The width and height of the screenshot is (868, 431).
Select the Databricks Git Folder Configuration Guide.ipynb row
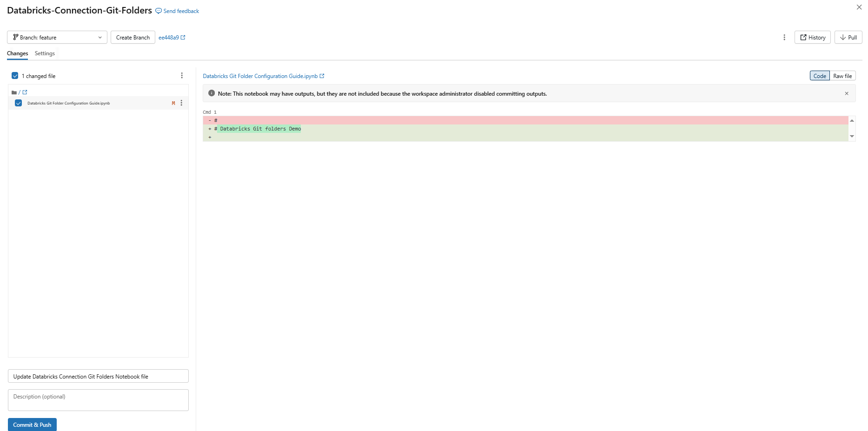tap(98, 103)
